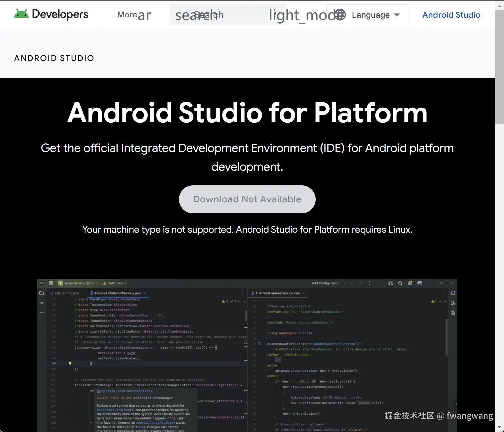Image resolution: width=504 pixels, height=432 pixels.
Task: Click the scrollbar up arrow
Action: pyautogui.click(x=499, y=5)
